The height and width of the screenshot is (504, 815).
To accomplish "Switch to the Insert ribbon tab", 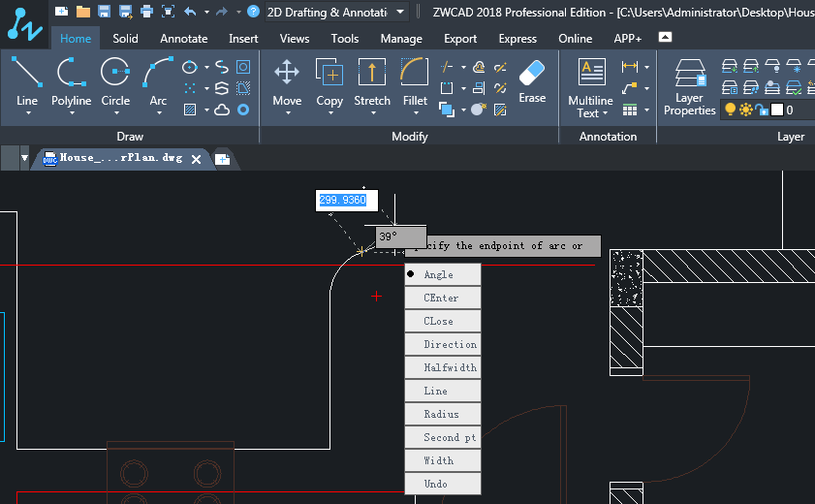I will pos(243,39).
